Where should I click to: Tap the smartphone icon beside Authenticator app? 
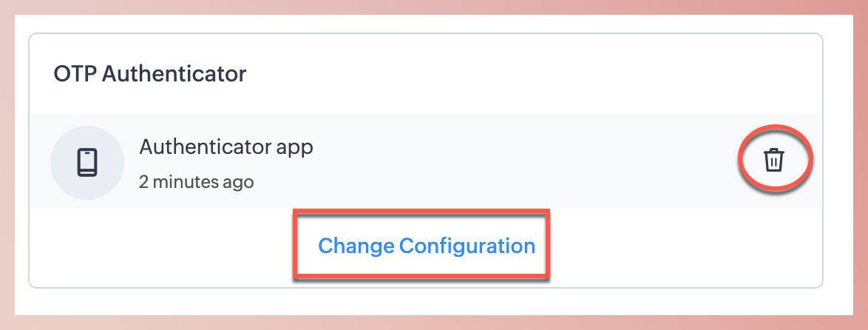(87, 162)
